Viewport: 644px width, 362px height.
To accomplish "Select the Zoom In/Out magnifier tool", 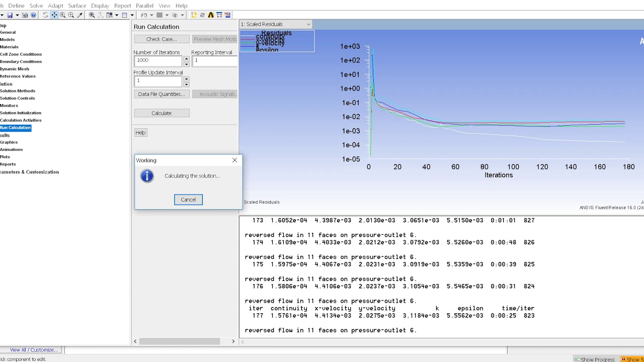I will point(62,15).
